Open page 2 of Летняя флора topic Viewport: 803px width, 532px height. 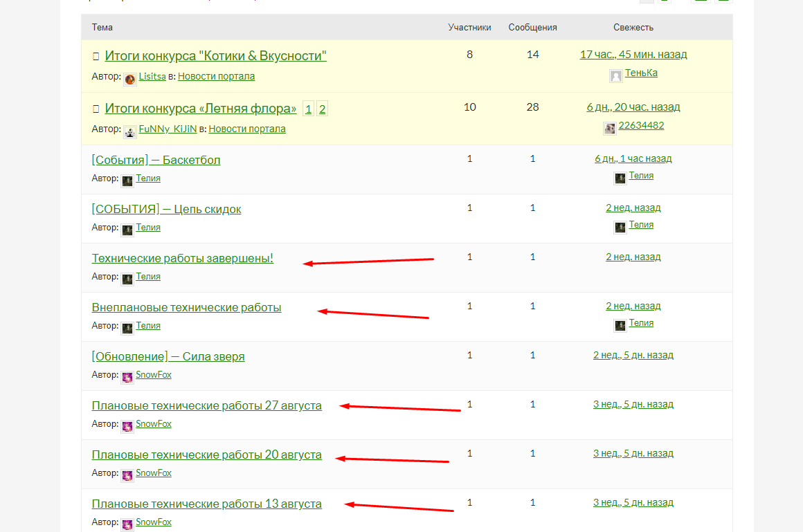click(322, 109)
